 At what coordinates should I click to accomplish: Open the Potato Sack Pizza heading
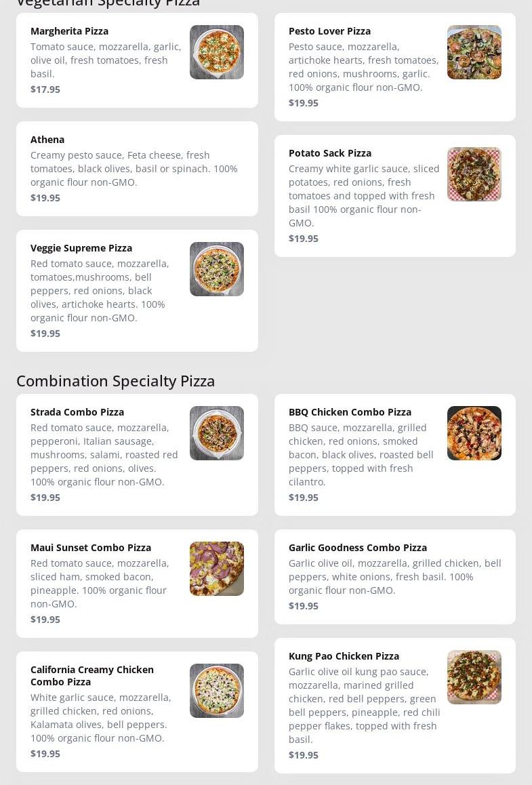pyautogui.click(x=329, y=153)
